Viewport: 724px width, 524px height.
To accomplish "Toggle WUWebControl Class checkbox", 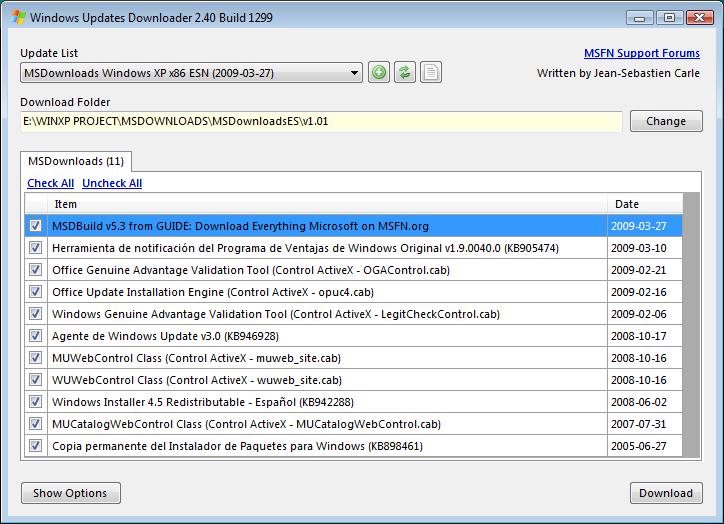I will (x=36, y=380).
